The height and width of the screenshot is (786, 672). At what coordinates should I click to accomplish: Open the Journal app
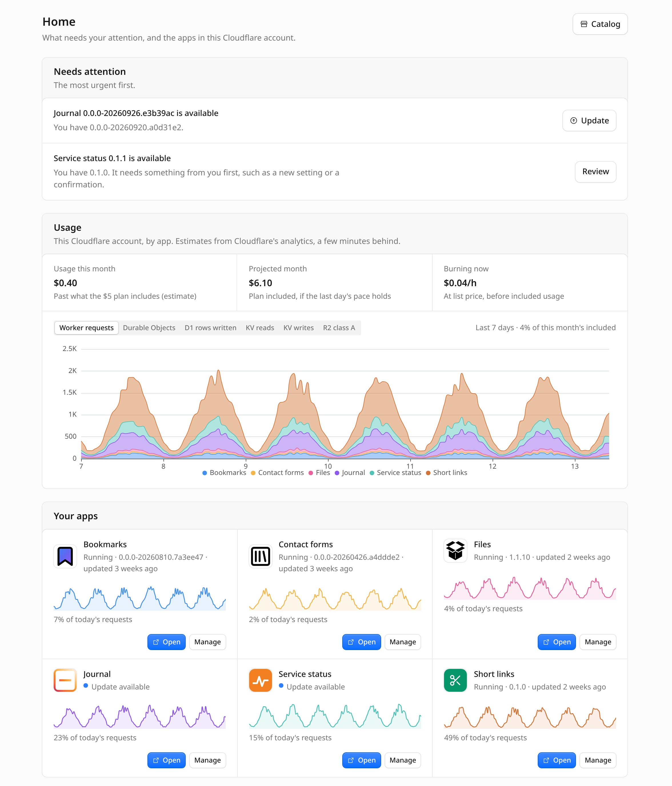pyautogui.click(x=167, y=761)
